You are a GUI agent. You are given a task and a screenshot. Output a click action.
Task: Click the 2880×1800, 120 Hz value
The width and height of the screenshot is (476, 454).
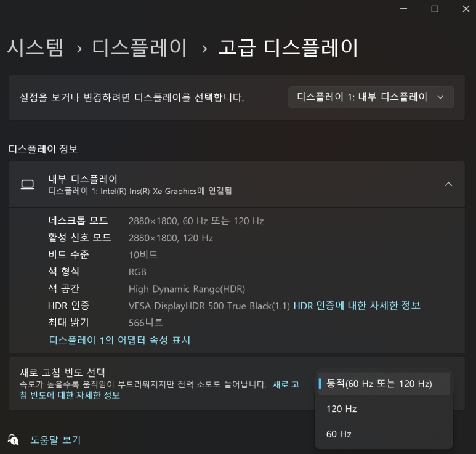[x=171, y=238]
